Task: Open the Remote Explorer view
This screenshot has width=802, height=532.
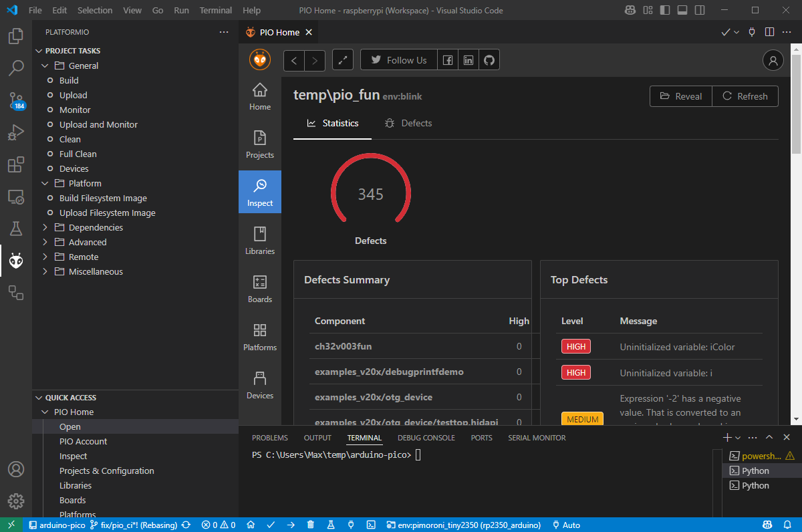Action: pyautogui.click(x=16, y=196)
